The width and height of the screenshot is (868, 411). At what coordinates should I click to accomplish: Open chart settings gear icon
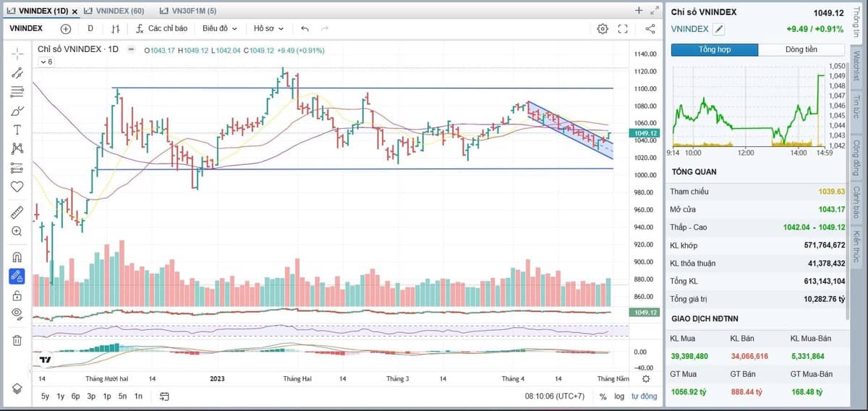click(x=603, y=29)
